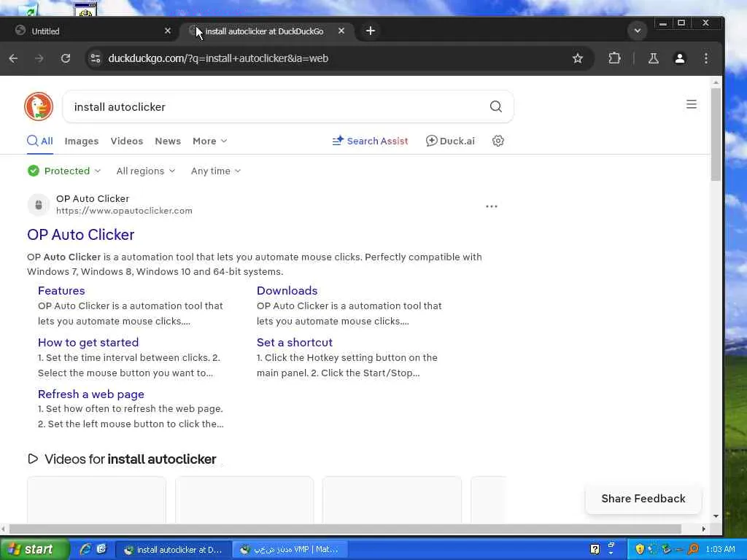Open the first video thumbnail card
The width and height of the screenshot is (747, 560).
tap(97, 500)
